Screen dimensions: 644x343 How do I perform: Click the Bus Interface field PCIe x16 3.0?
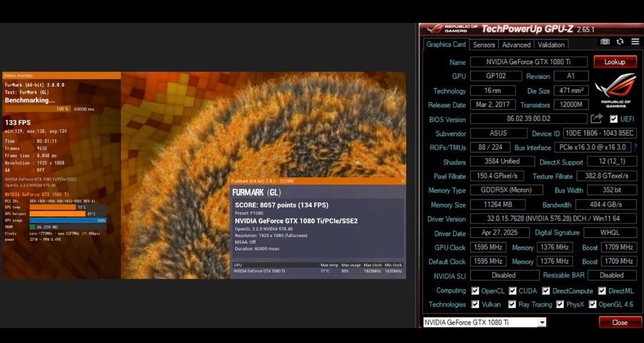592,147
